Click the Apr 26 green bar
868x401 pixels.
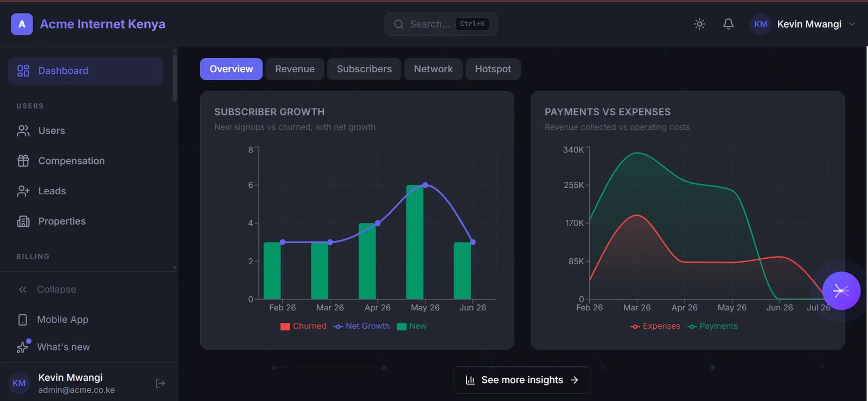[367, 261]
